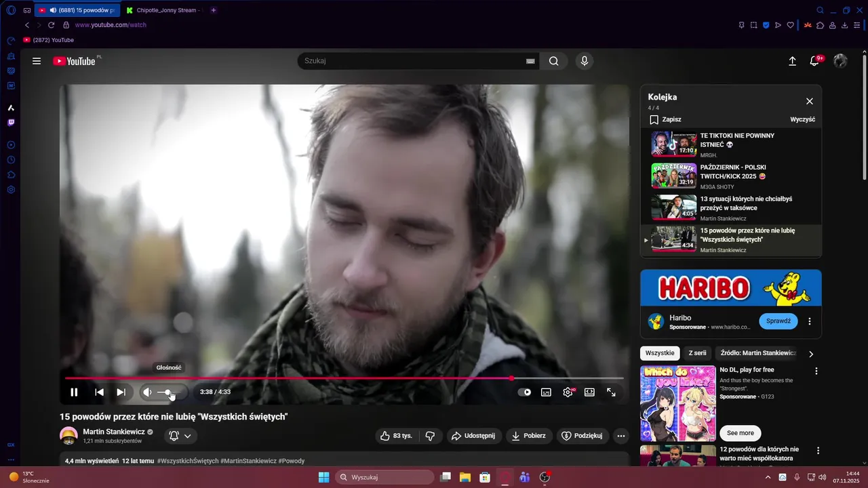Open the player settings gear
The width and height of the screenshot is (868, 488).
click(x=568, y=392)
